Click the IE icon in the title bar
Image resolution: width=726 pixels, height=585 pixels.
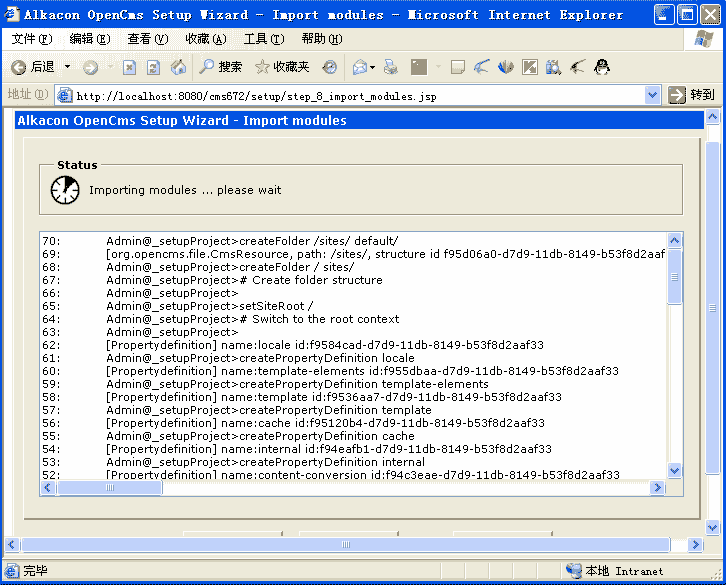12,14
